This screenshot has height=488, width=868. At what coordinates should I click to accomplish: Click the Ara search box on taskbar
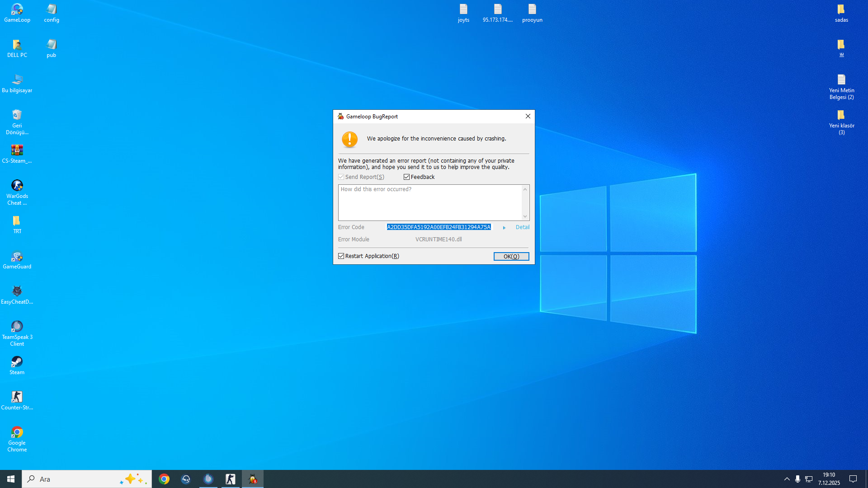pos(87,479)
